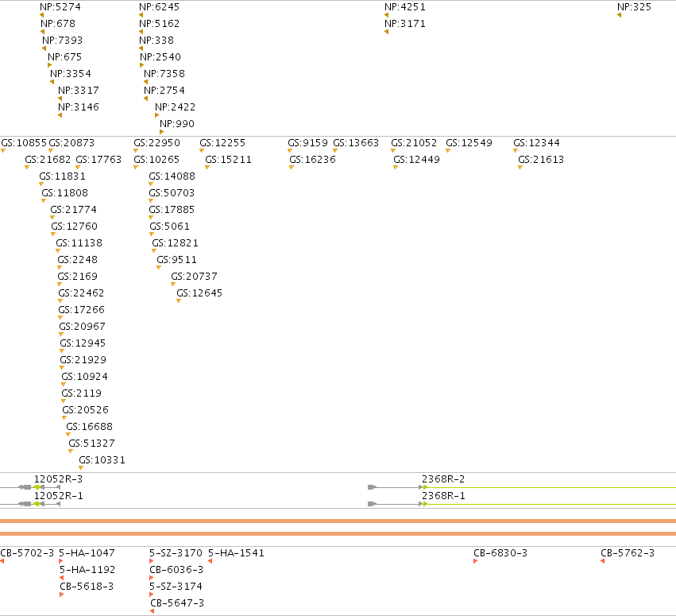This screenshot has width=676, height=616.
Task: Click GS:22950 label
Action: (x=157, y=143)
